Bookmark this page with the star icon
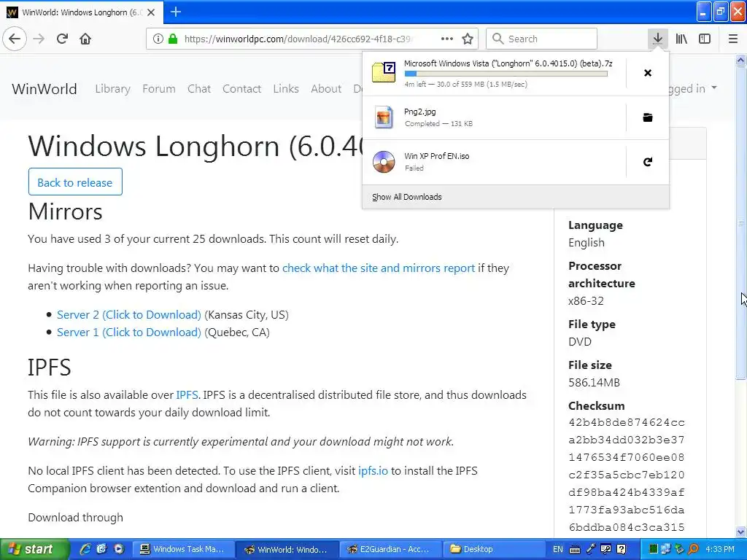This screenshot has width=747, height=560. tap(468, 39)
